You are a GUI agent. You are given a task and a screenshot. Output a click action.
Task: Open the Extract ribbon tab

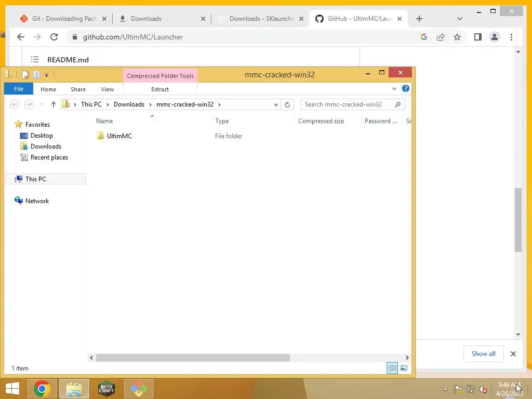[160, 89]
